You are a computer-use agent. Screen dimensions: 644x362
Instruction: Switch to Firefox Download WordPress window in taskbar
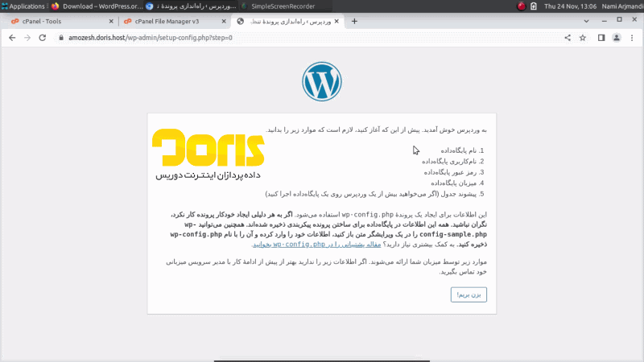(97, 6)
